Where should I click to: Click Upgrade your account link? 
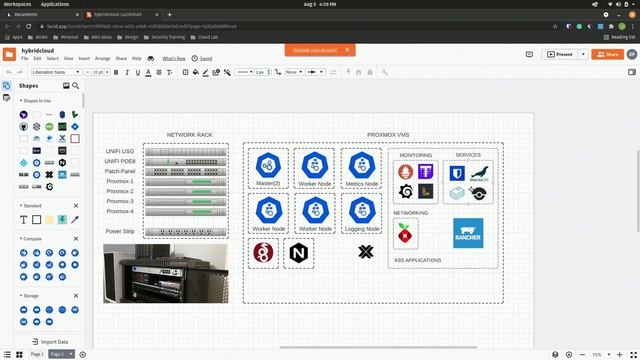[x=315, y=50]
